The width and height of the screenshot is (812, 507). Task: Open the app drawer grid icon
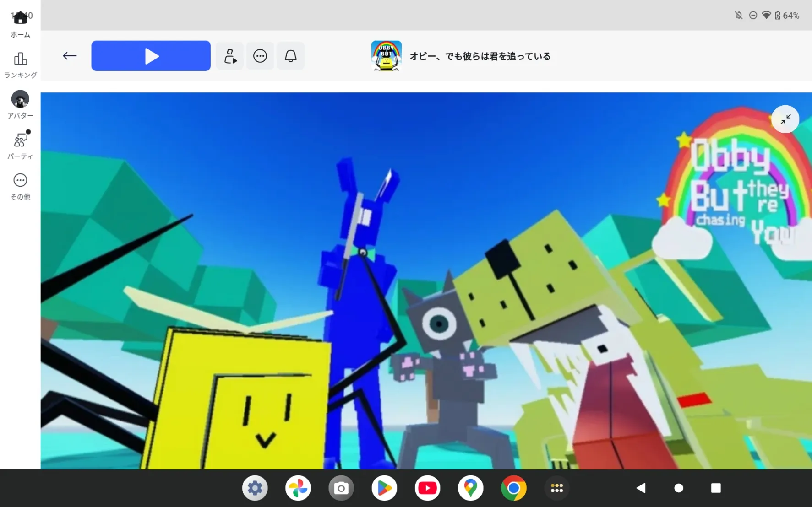pos(556,488)
